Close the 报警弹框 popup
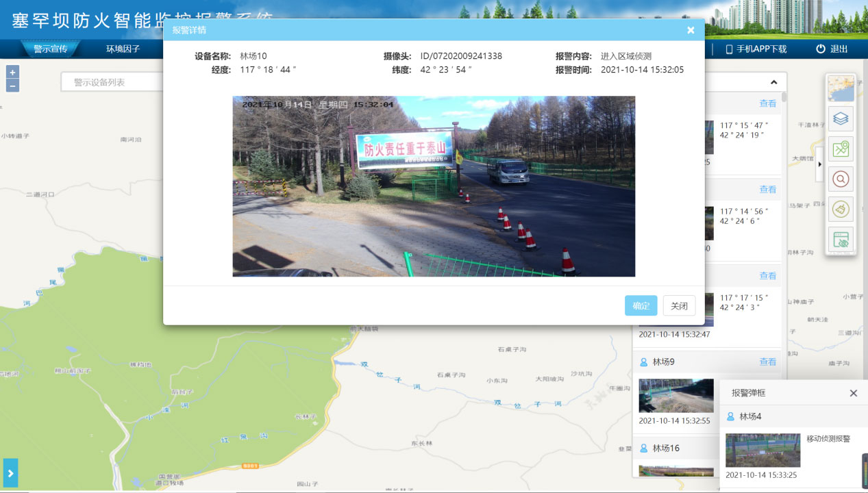This screenshot has height=493, width=868. [x=853, y=393]
